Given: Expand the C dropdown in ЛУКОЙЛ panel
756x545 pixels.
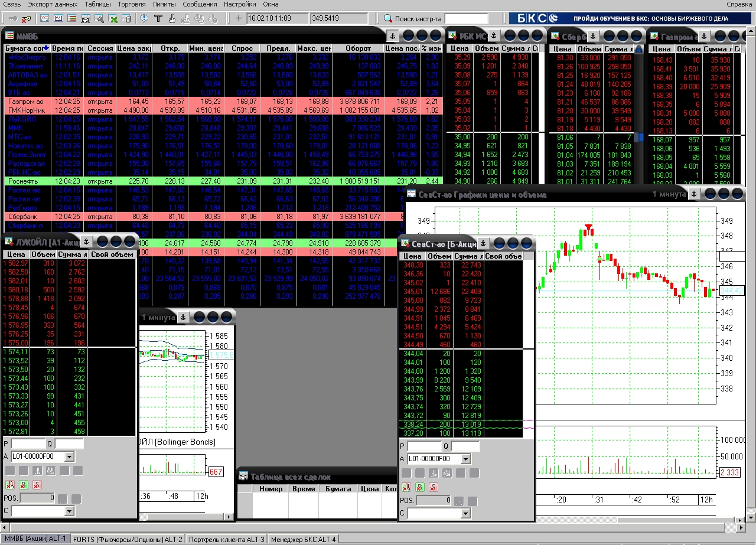Looking at the screenshot, I should tap(69, 511).
